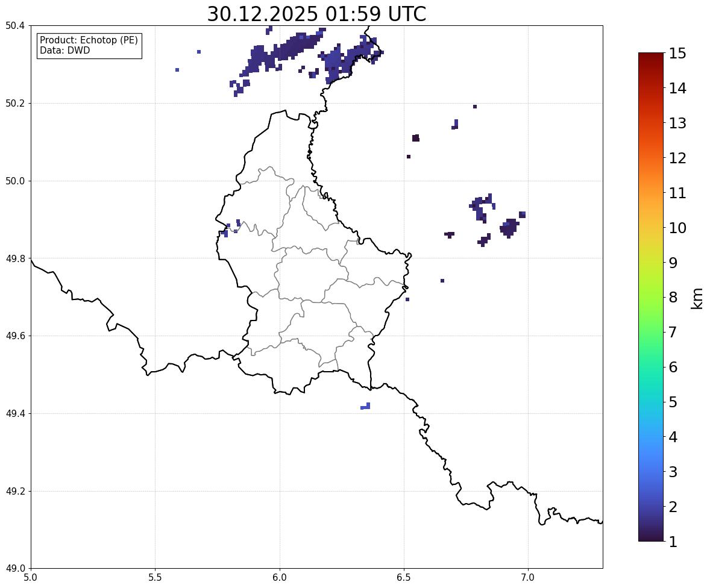Click the colorbar tick label 9
Image resolution: width=710 pixels, height=588 pixels.
click(673, 263)
